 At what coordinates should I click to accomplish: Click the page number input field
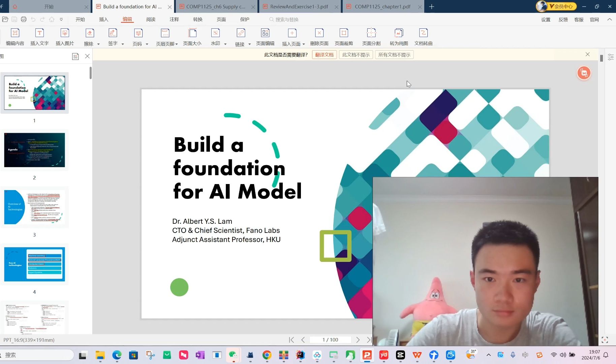330,340
